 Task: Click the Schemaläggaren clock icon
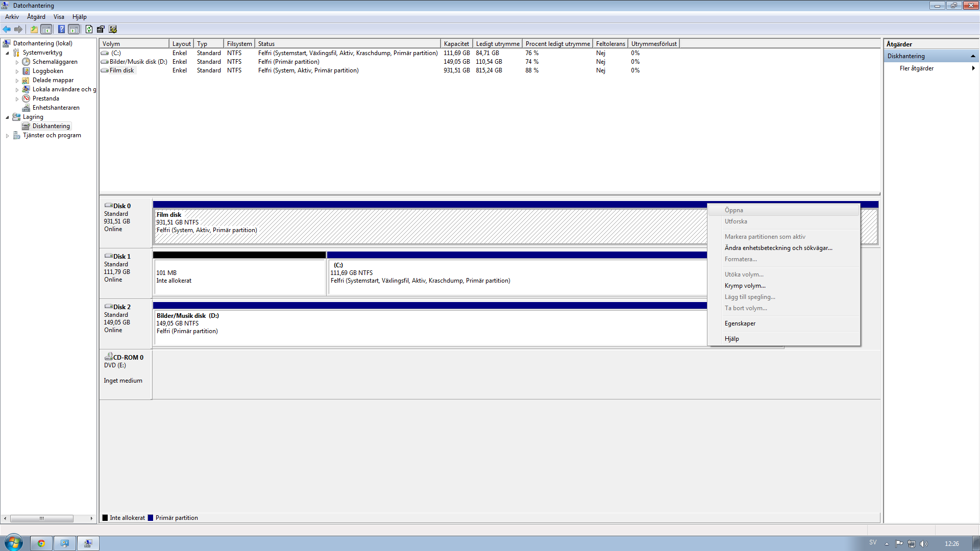pyautogui.click(x=26, y=62)
